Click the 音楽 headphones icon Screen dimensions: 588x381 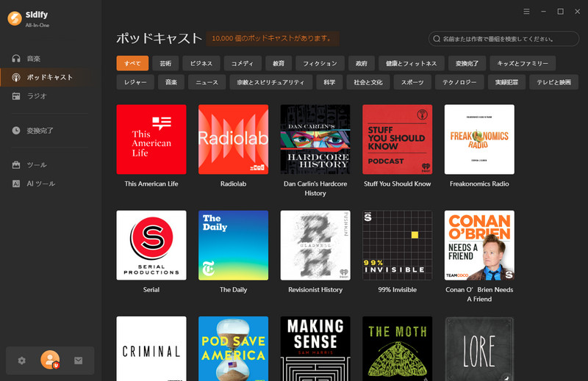pyautogui.click(x=16, y=58)
